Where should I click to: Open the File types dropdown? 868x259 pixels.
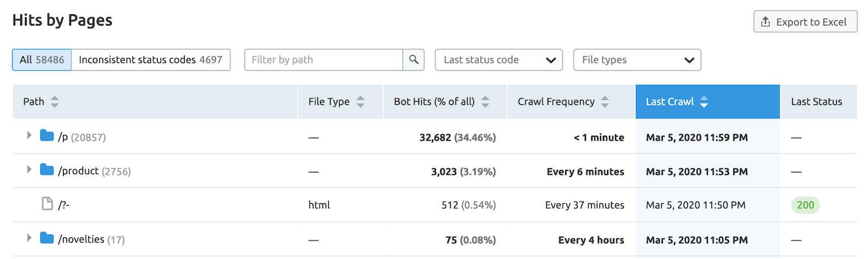[637, 60]
